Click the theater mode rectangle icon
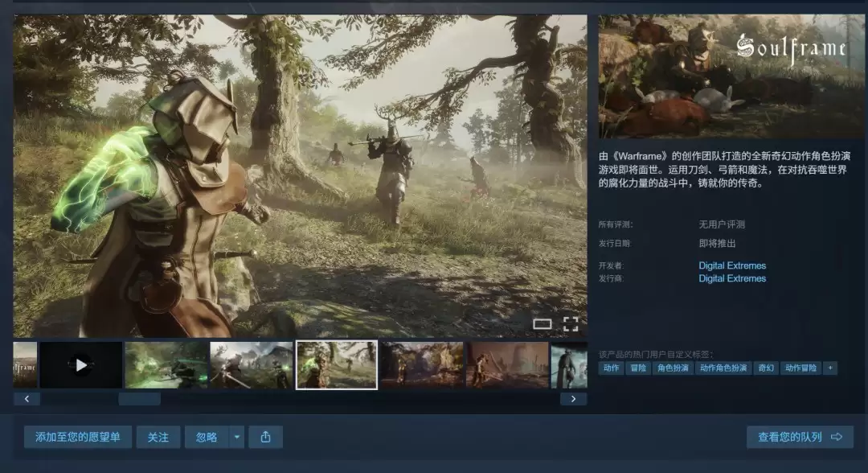 click(542, 324)
